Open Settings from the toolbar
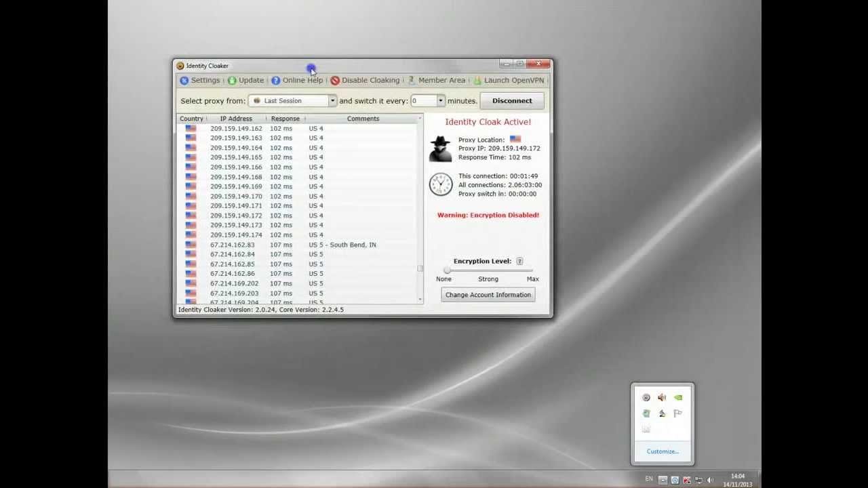This screenshot has height=488, width=868. 200,81
